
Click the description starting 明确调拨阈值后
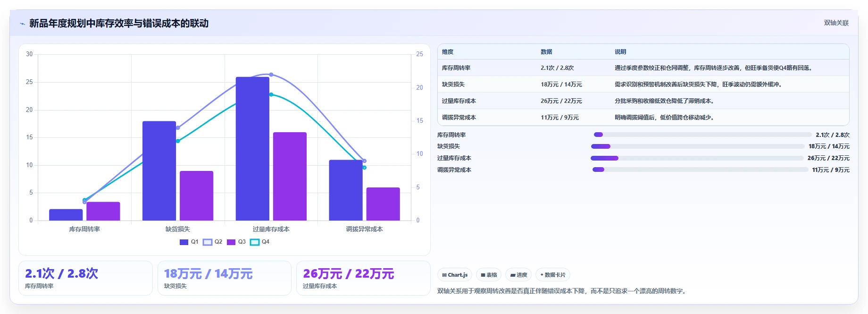click(665, 118)
